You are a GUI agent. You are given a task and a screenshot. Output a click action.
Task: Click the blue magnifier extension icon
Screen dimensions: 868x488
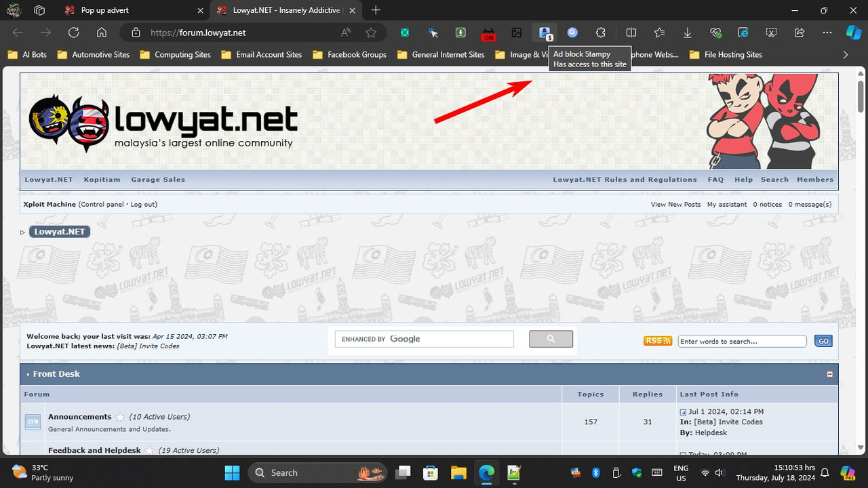coord(573,33)
